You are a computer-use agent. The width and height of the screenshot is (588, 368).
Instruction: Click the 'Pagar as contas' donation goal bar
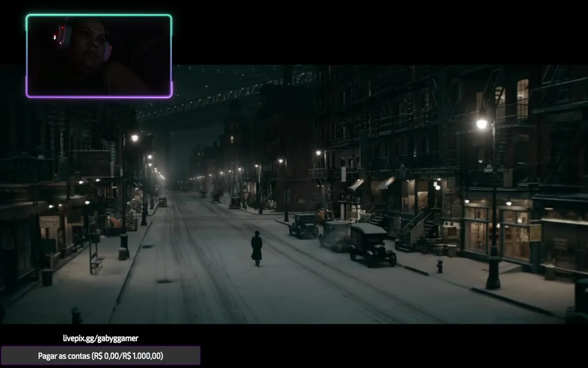(101, 356)
